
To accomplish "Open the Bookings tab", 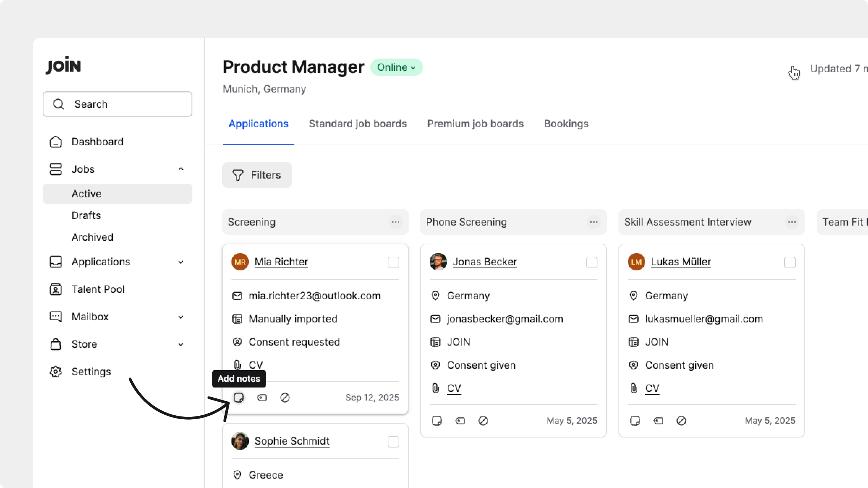I will (566, 124).
